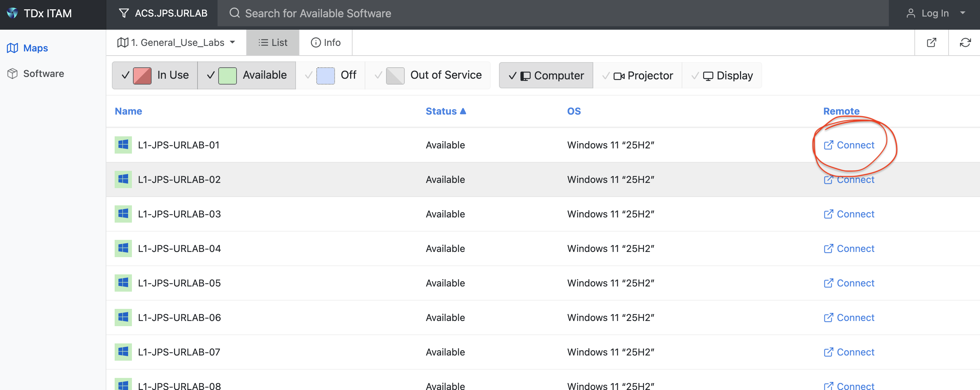The height and width of the screenshot is (390, 980).
Task: Click the Windows icon for L1-JPS-URLAB-02
Action: 123,179
